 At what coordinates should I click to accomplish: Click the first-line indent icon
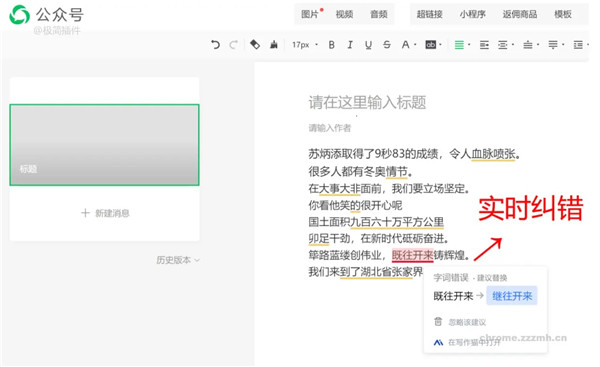(484, 45)
